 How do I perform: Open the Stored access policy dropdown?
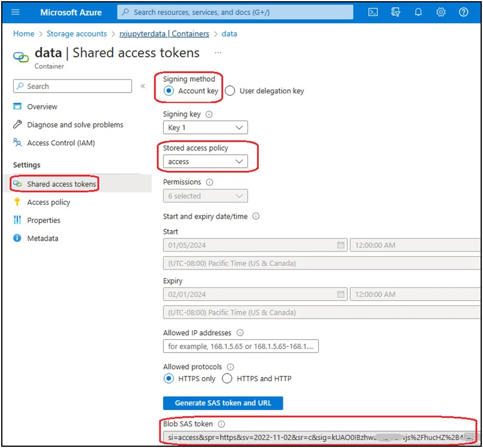[205, 161]
